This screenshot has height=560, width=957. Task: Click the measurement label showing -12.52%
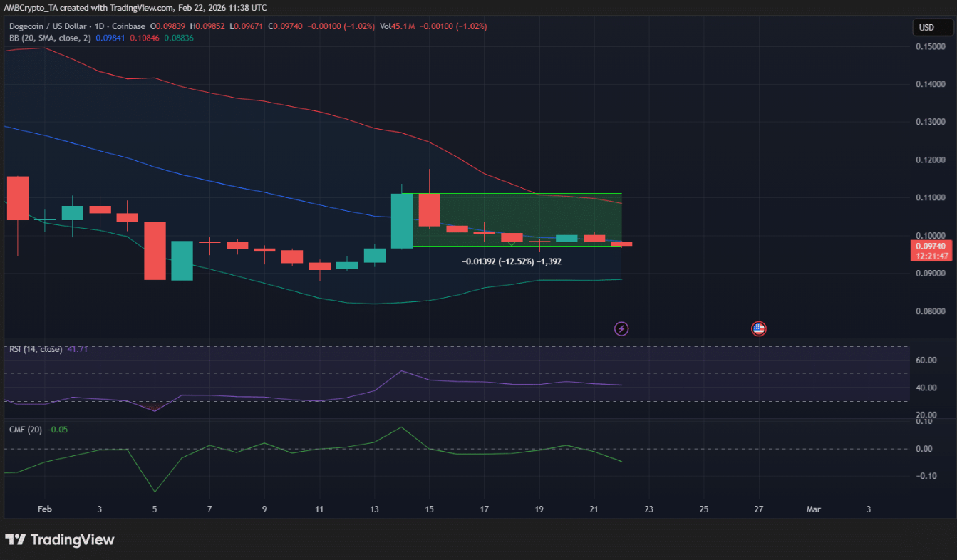(x=510, y=261)
